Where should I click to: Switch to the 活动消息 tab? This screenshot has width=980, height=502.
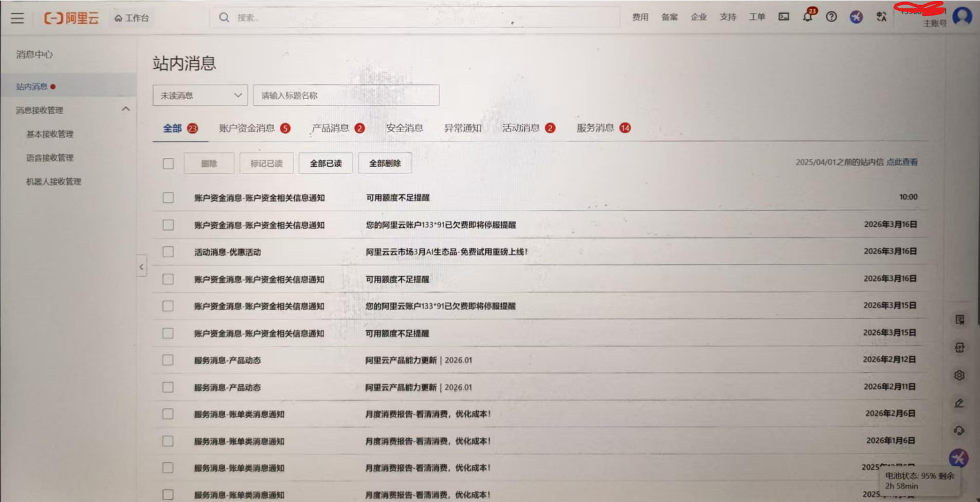click(529, 128)
